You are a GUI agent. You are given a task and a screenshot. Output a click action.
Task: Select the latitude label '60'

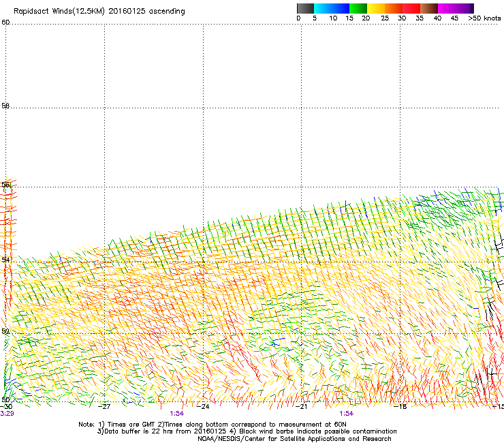coord(5,22)
